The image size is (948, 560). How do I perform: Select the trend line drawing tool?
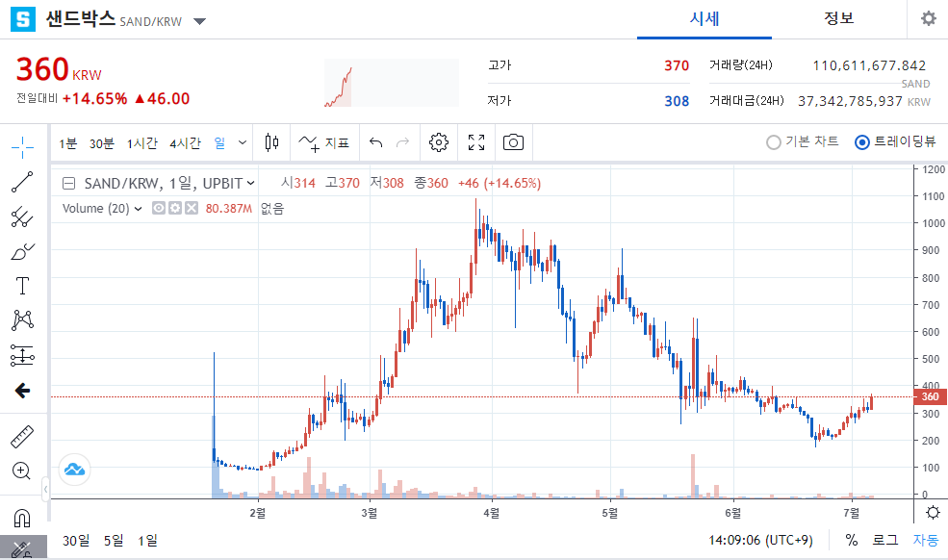(x=22, y=182)
